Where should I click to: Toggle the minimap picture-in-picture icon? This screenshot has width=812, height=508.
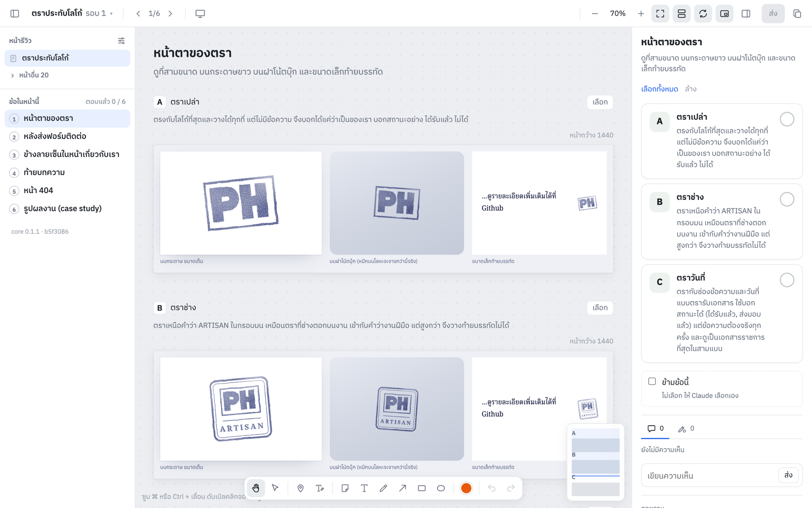coord(724,14)
